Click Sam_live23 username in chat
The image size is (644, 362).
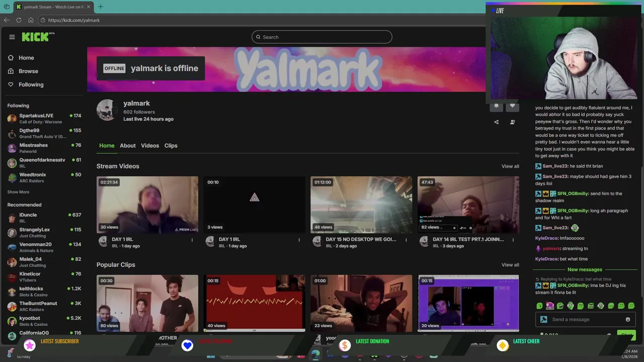click(555, 166)
